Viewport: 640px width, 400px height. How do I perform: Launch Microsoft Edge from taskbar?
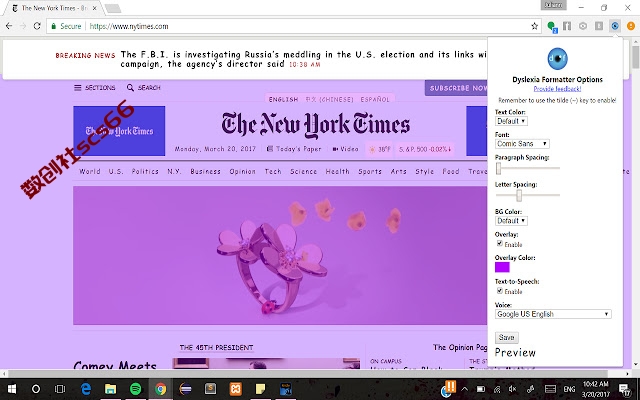click(x=86, y=389)
